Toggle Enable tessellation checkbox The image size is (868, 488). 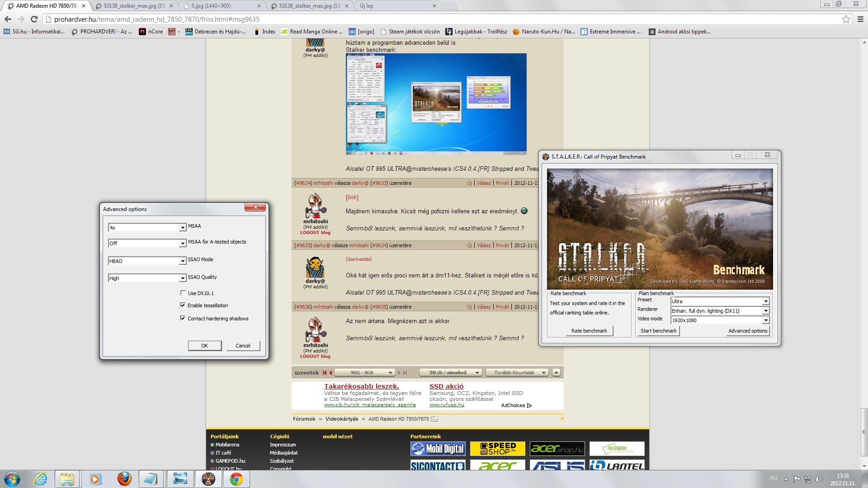[183, 305]
